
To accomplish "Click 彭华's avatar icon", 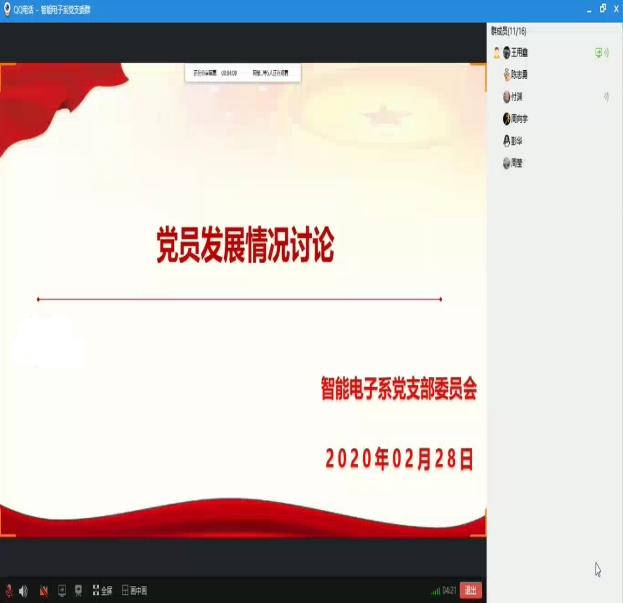I will pyautogui.click(x=507, y=141).
